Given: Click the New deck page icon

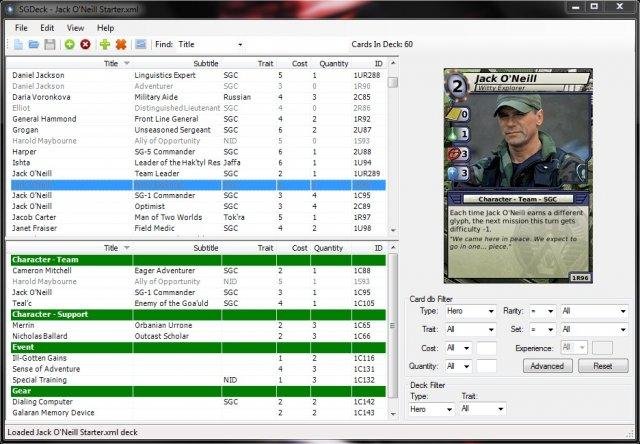Looking at the screenshot, I should click(x=18, y=44).
